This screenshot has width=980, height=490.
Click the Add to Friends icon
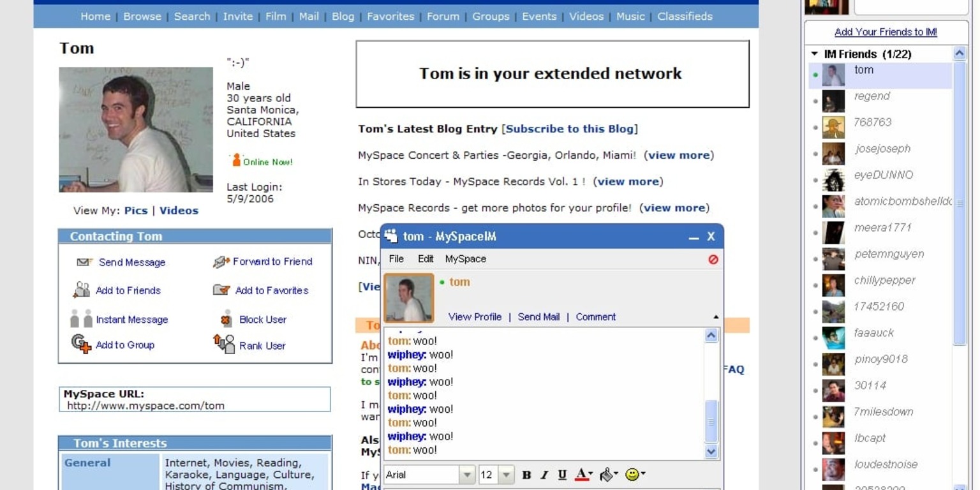82,290
